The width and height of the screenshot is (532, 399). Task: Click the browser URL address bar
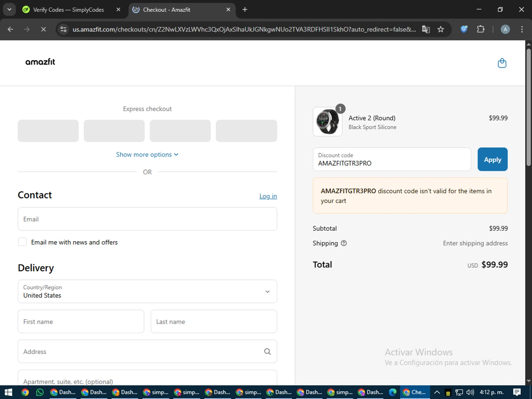coord(244,29)
